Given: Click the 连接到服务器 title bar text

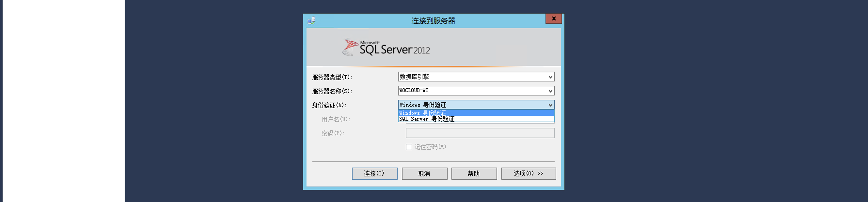Looking at the screenshot, I should click(x=433, y=21).
